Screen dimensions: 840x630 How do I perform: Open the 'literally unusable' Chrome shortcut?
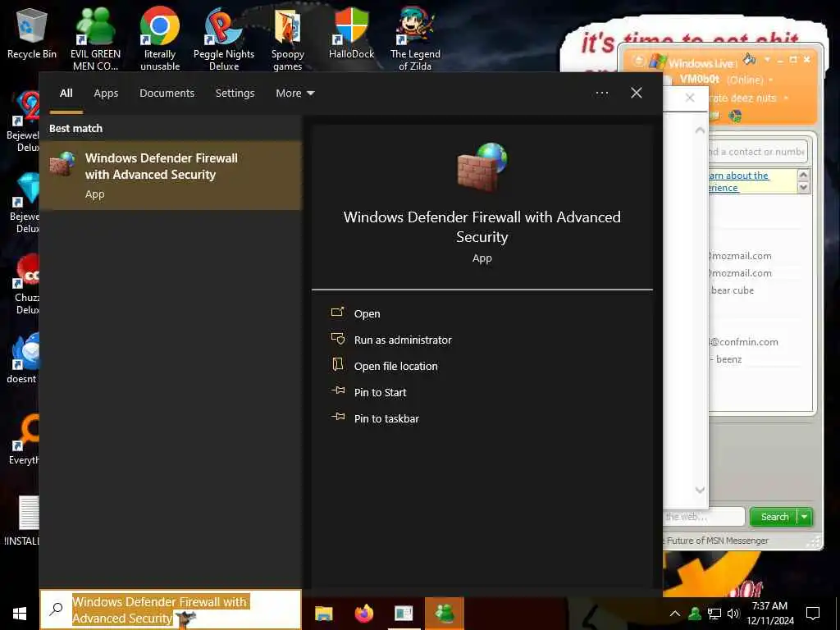[160, 39]
